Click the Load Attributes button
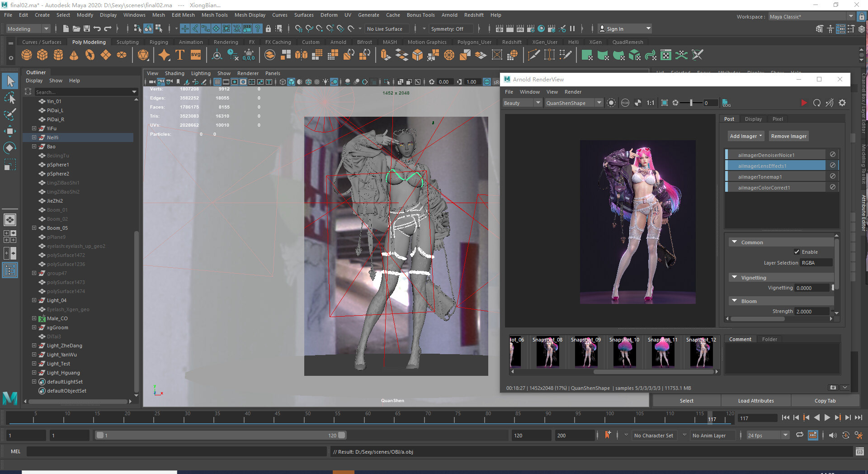Viewport: 868px width, 474px height. [x=755, y=401]
